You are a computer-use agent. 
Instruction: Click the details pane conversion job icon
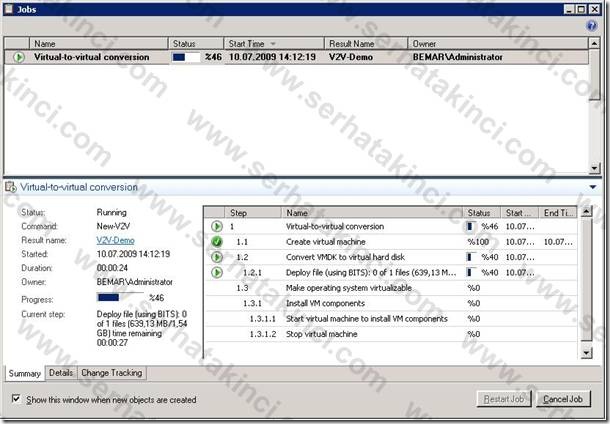point(11,187)
